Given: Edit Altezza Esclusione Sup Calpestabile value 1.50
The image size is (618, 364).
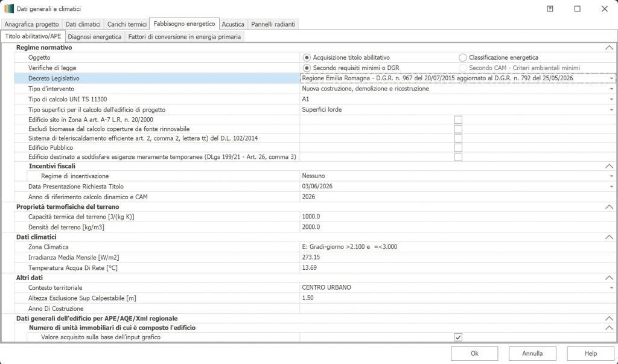Looking at the screenshot, I should 457,298.
